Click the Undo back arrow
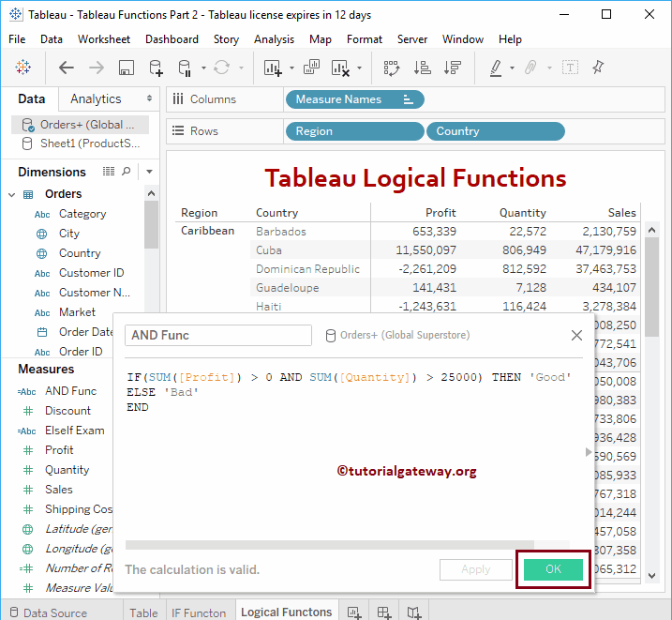 66,68
